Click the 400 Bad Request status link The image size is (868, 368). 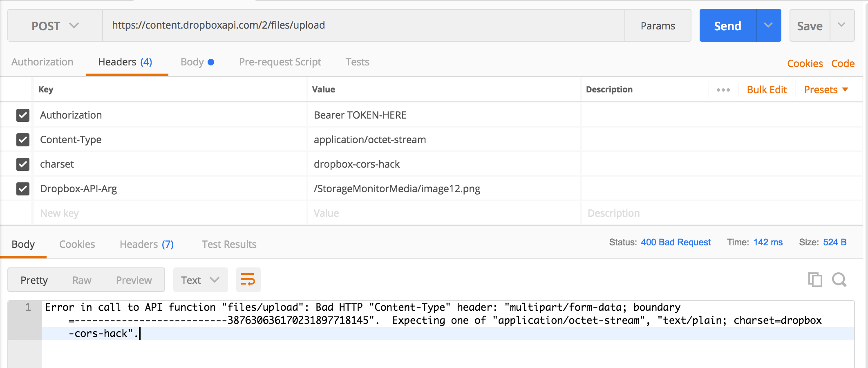click(x=676, y=242)
